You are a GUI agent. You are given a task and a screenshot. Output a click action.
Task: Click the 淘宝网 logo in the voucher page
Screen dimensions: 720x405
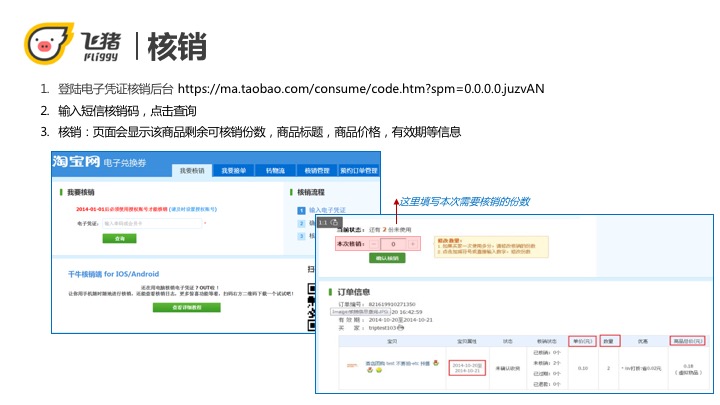click(76, 162)
